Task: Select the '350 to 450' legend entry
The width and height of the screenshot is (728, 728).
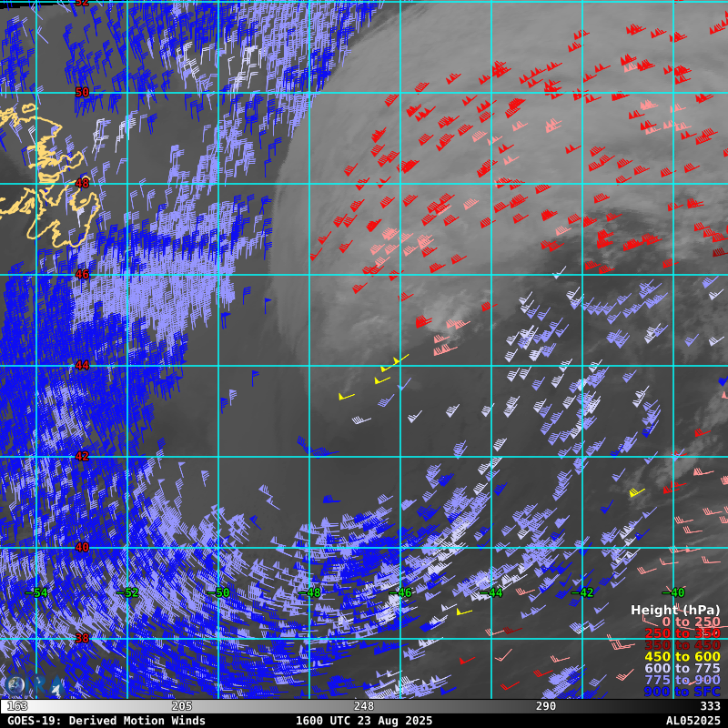Action: point(682,645)
